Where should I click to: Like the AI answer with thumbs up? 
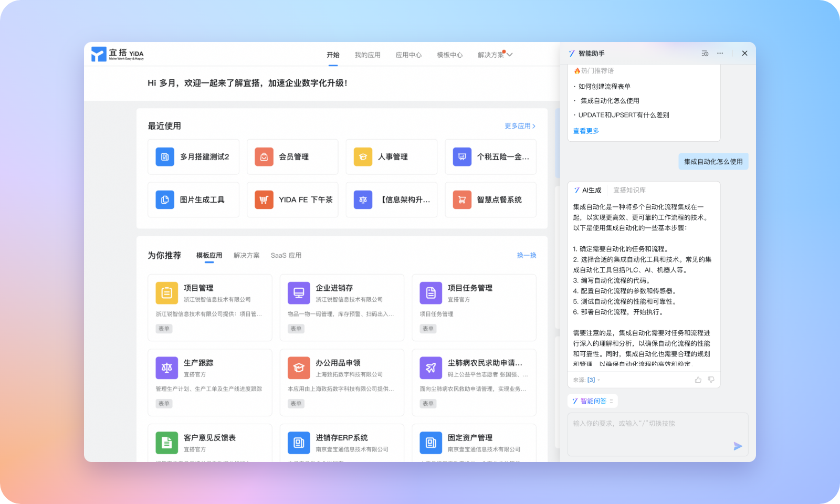click(x=698, y=380)
